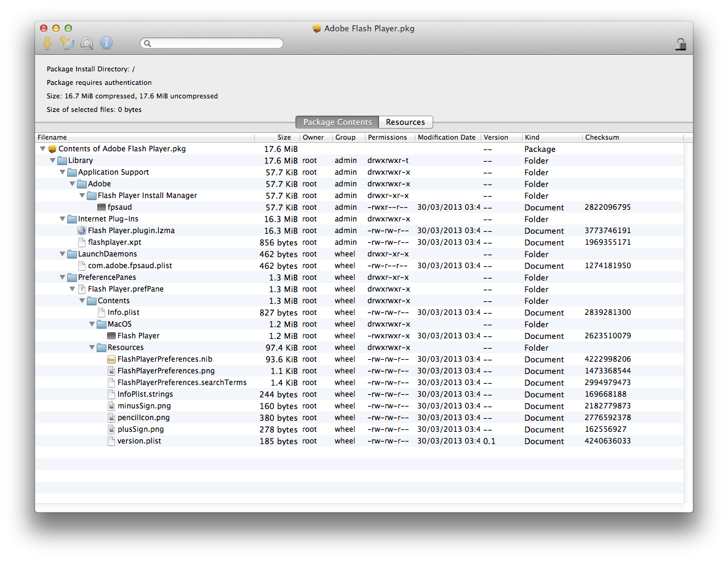Sort by the Version column header
This screenshot has width=728, height=561.
click(x=501, y=137)
